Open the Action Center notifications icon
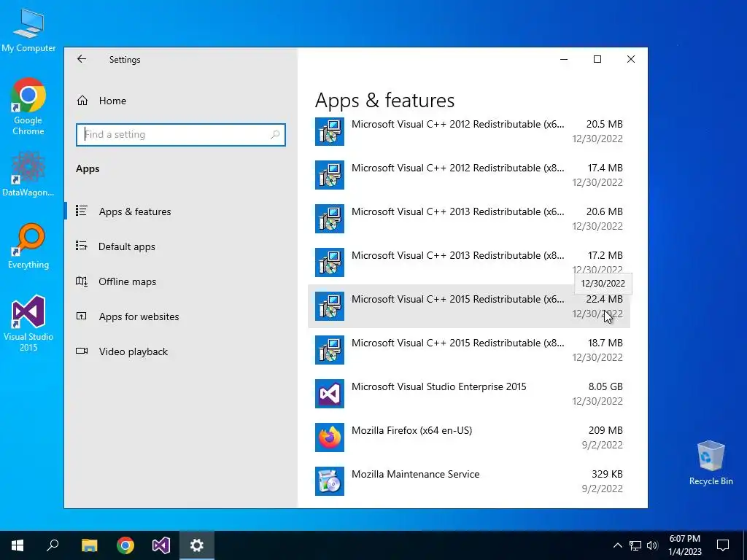747x560 pixels. pos(723,545)
